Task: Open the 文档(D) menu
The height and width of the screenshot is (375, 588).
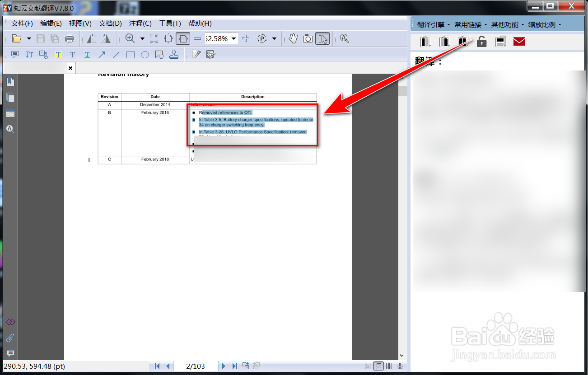Action: (x=111, y=23)
